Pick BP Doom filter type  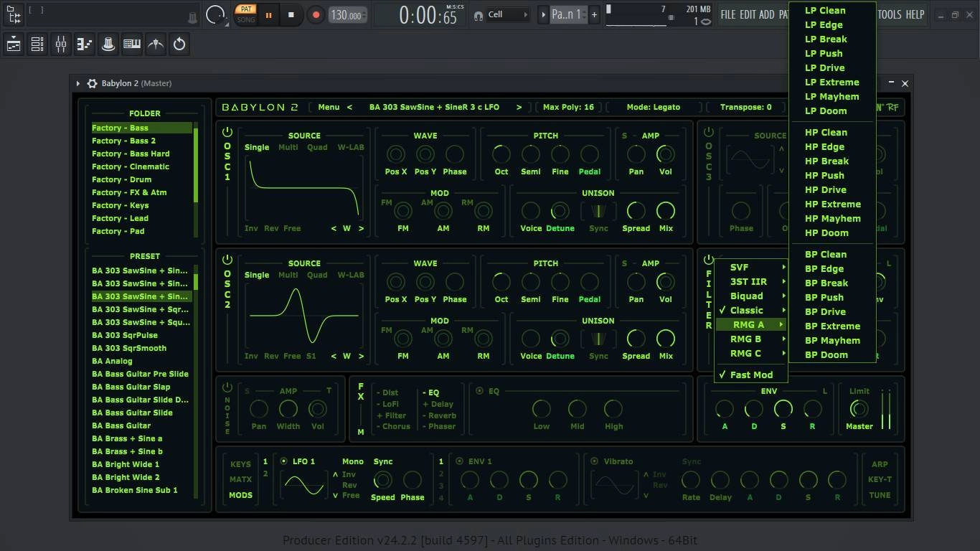point(832,354)
